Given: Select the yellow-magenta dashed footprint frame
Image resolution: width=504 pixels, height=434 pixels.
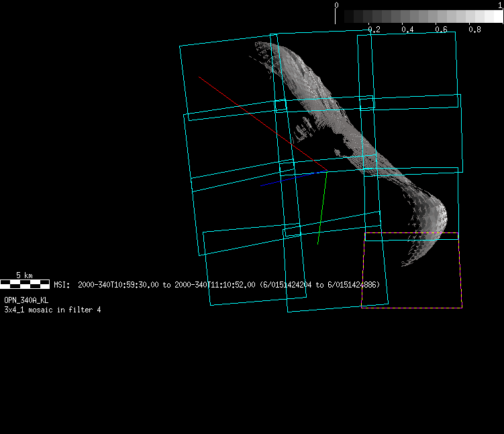Looking at the screenshot, I should click(x=412, y=270).
